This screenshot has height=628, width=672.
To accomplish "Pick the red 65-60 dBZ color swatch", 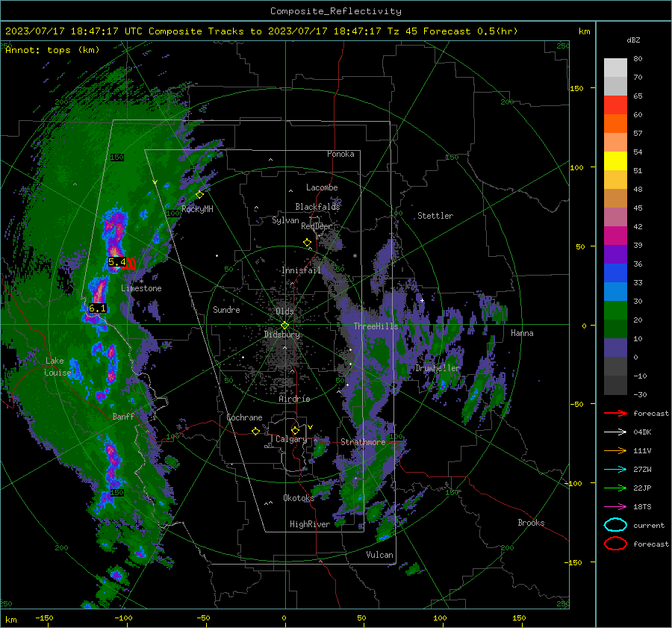I will tap(615, 105).
